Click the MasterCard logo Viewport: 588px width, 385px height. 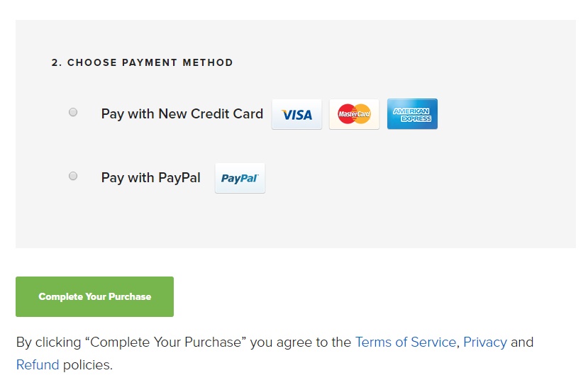pos(354,114)
